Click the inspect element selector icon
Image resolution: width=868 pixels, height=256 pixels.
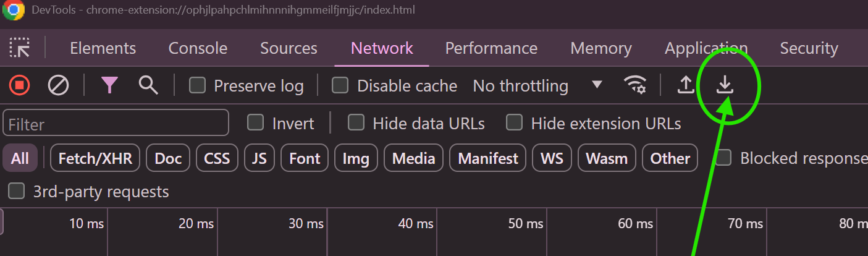(20, 48)
